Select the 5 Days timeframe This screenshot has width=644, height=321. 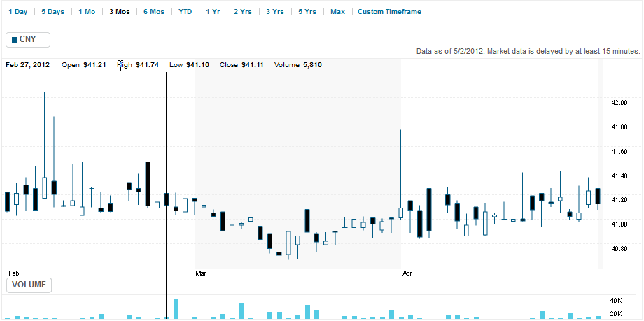click(x=52, y=12)
